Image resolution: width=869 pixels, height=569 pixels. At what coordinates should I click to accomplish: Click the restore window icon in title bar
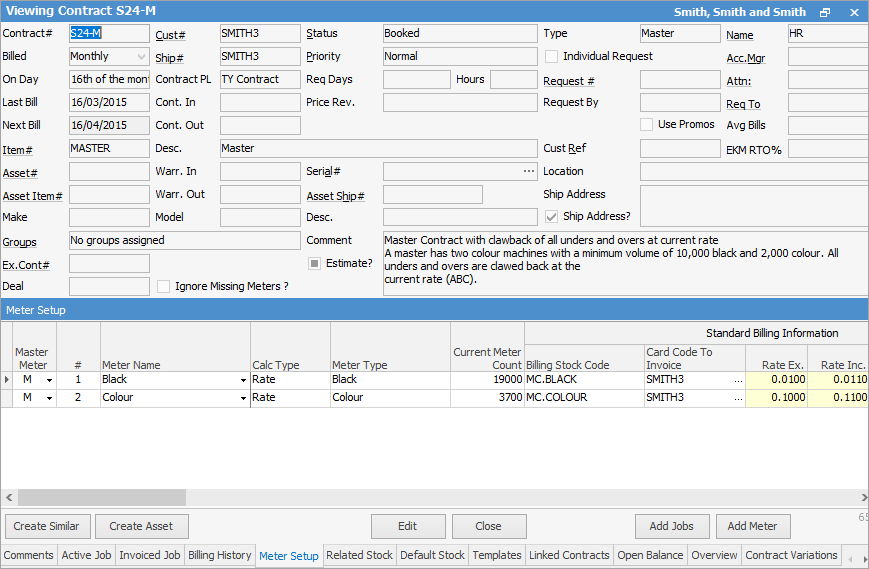825,12
